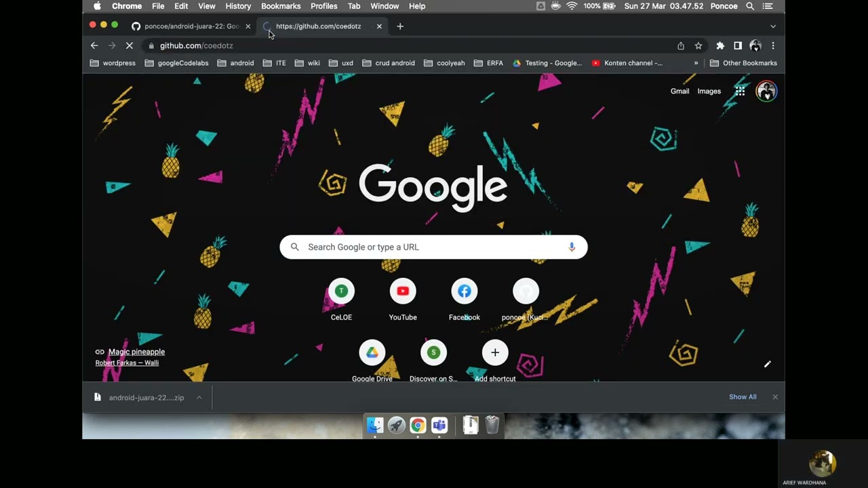Viewport: 868px width, 488px height.
Task: Open the poncoe GitHub shortcut
Action: 526,300
